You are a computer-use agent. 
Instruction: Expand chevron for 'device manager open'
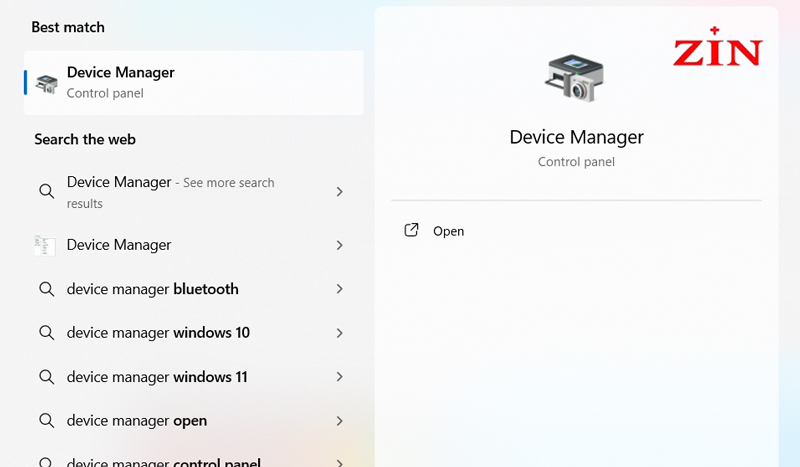(x=339, y=421)
